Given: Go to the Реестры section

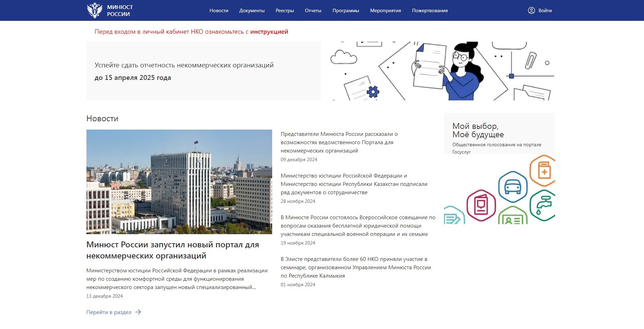Looking at the screenshot, I should 285,10.
